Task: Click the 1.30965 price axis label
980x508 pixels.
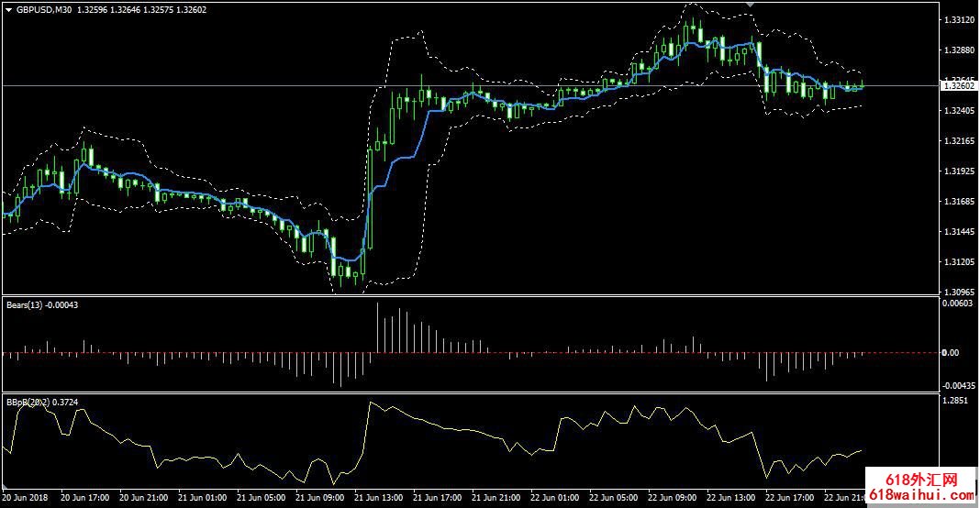Action: (960, 292)
